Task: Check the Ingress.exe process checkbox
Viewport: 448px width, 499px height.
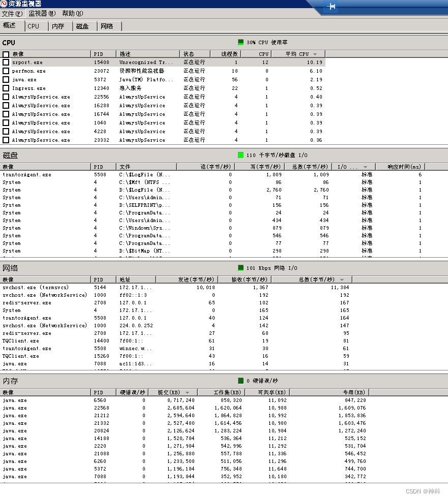Action: (7, 88)
